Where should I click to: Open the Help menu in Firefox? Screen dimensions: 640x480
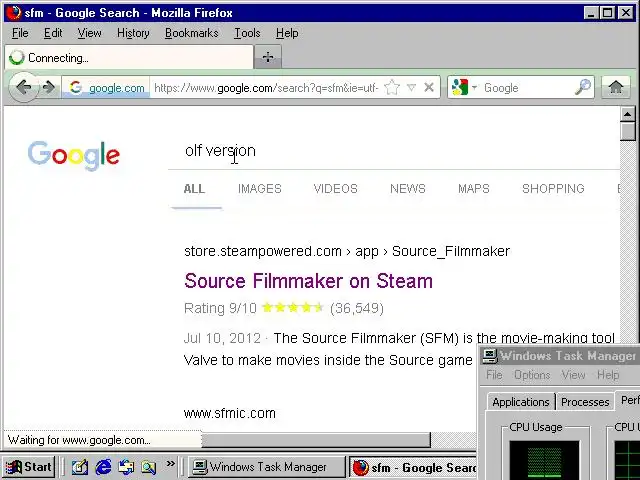click(287, 33)
